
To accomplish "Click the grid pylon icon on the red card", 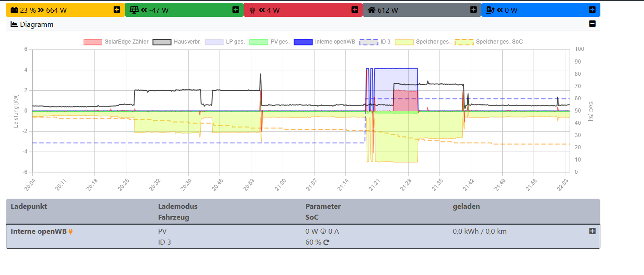I will (253, 9).
